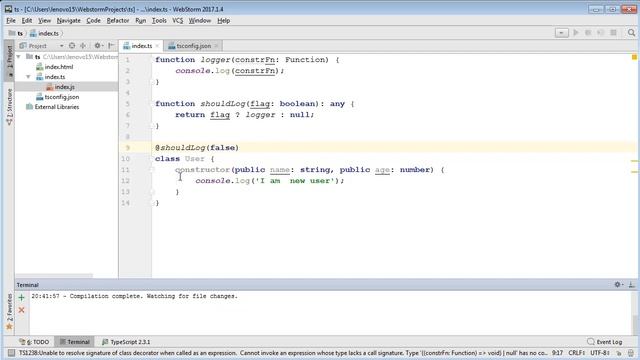Click the terminal output text area
Viewport: 640px width, 360px height.
330,313
